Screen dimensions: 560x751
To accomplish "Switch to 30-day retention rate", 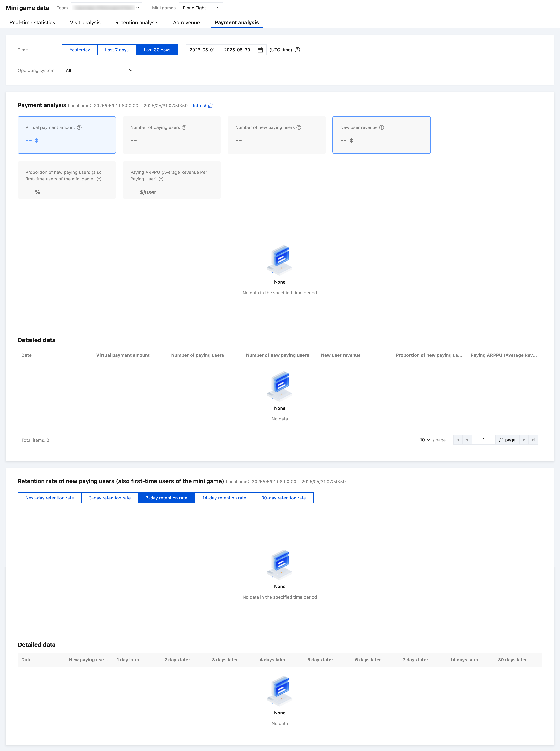I will click(x=283, y=498).
